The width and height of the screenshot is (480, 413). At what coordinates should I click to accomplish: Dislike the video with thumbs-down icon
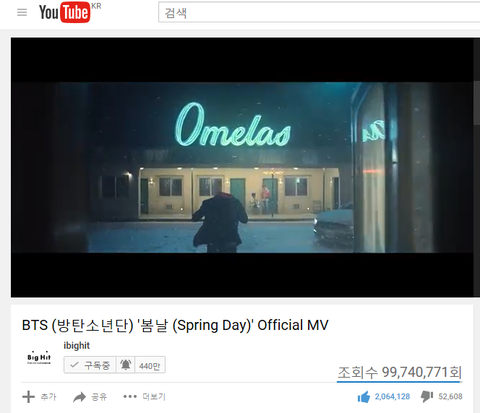point(427,396)
